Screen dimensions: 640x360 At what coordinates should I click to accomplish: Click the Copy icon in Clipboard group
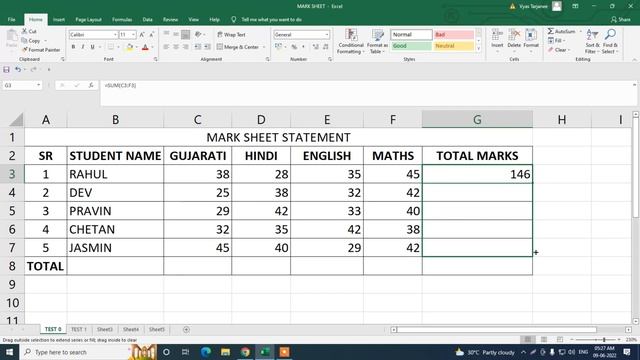[x=24, y=40]
